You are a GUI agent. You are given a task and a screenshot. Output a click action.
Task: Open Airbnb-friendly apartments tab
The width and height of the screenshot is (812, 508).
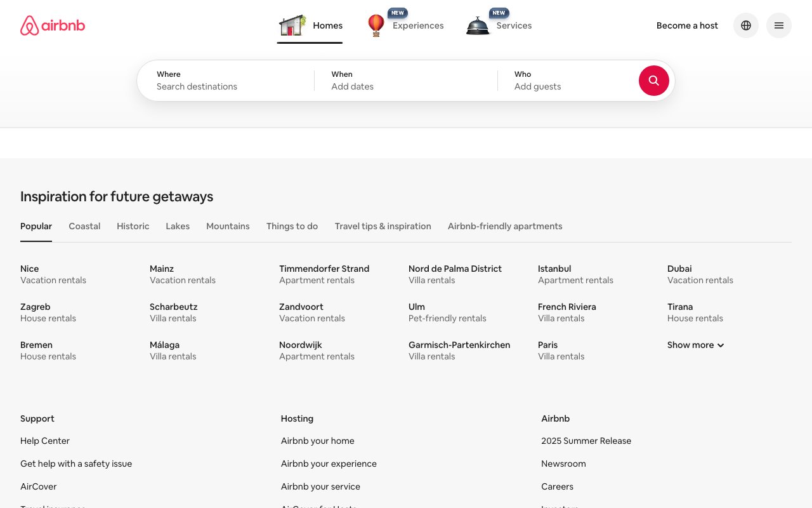coord(505,226)
